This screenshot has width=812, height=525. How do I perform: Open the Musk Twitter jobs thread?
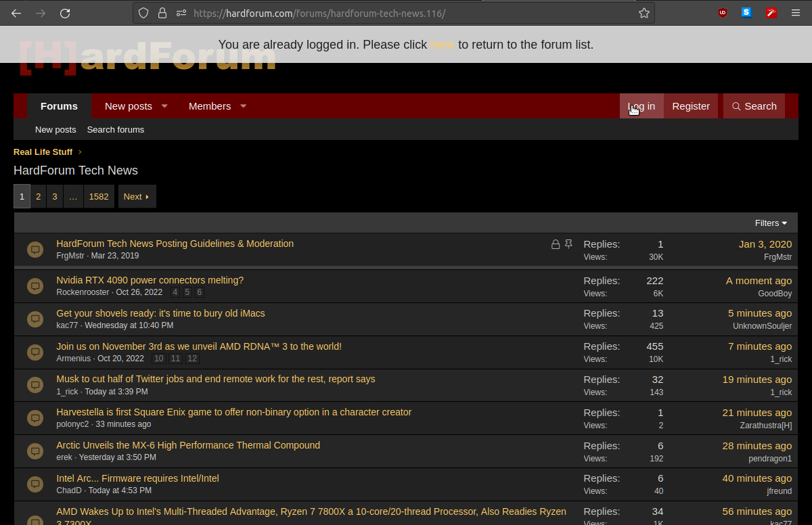216,379
